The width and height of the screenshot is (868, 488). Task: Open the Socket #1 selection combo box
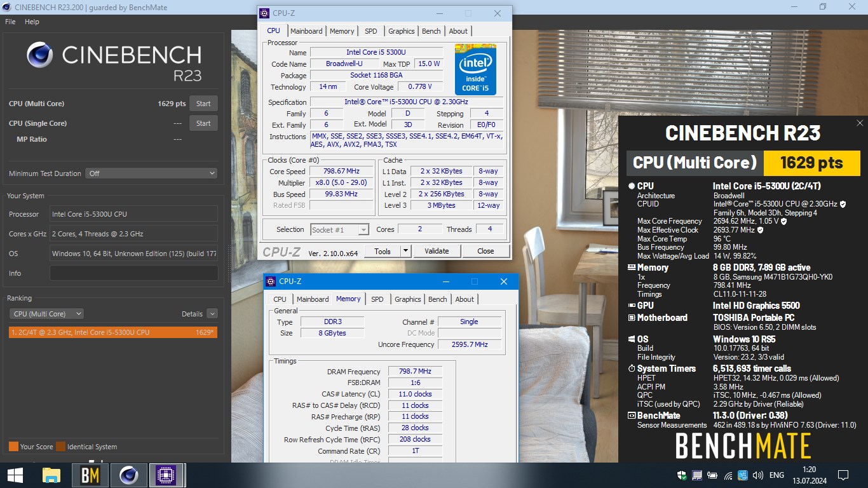[x=339, y=229]
